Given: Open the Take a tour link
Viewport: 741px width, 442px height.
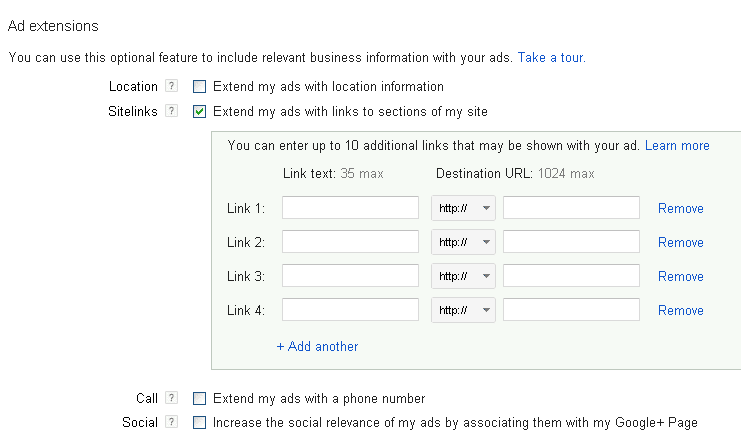Looking at the screenshot, I should point(551,58).
